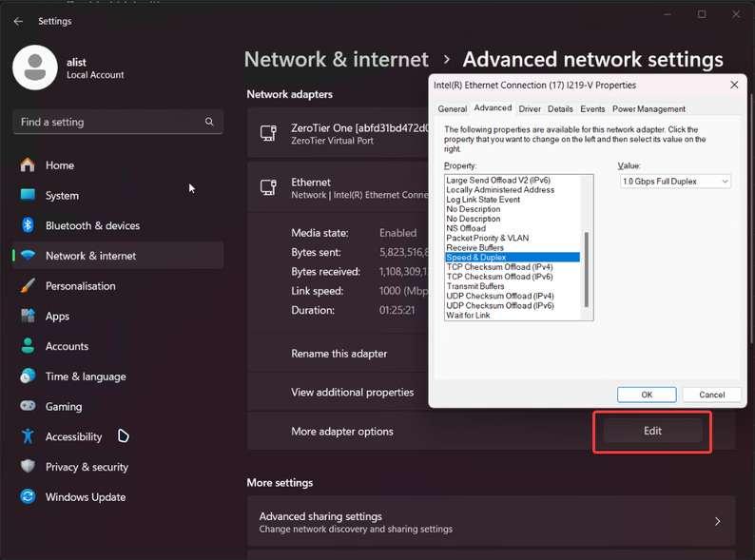Click the Network & internet breadcrumb
755x560 pixels.
pos(336,60)
